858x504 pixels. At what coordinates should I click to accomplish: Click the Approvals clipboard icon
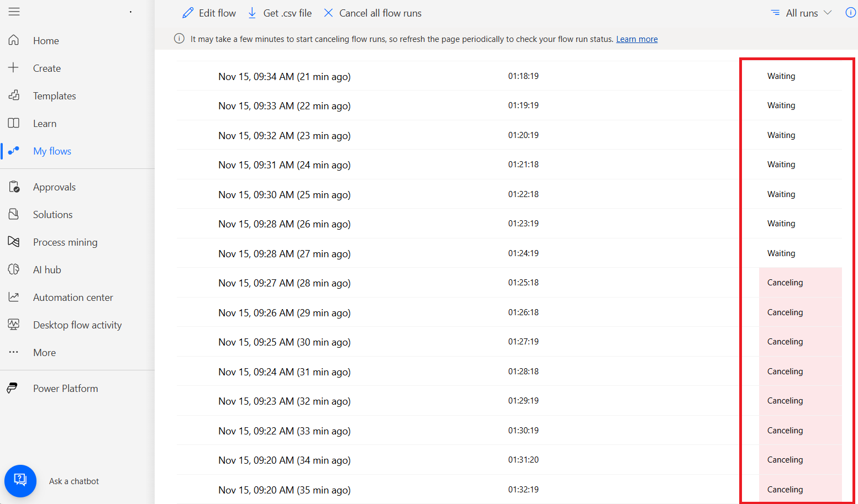[14, 187]
